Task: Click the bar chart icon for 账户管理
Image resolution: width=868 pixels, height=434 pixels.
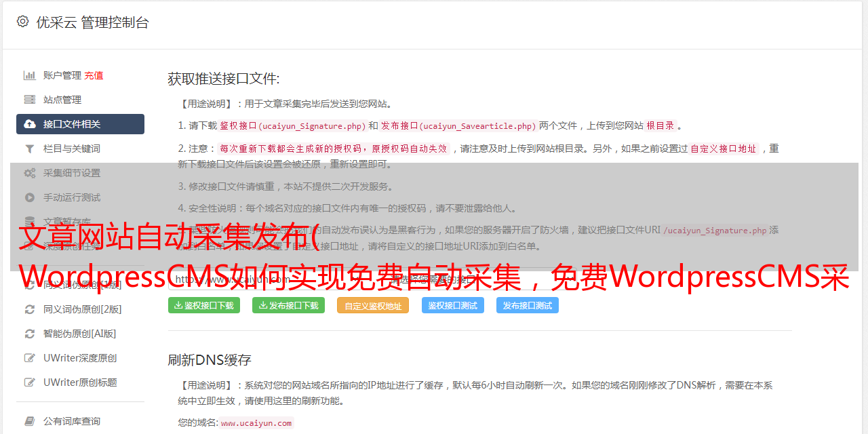Action: (x=30, y=75)
